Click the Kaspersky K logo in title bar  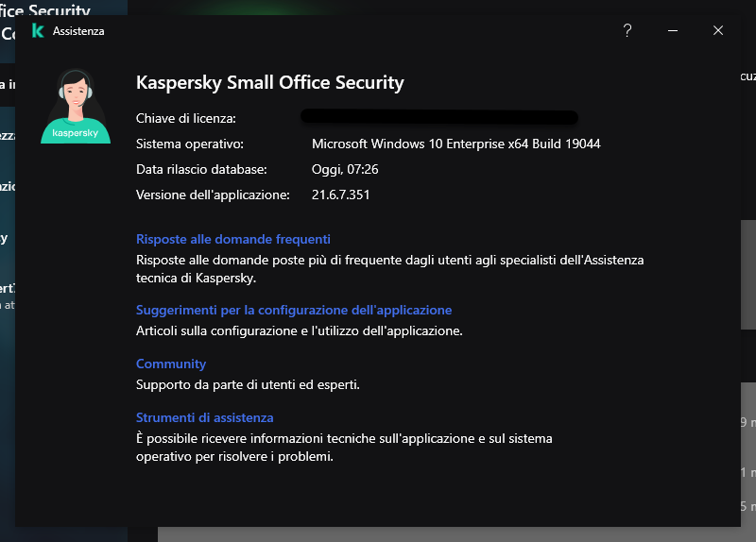38,30
